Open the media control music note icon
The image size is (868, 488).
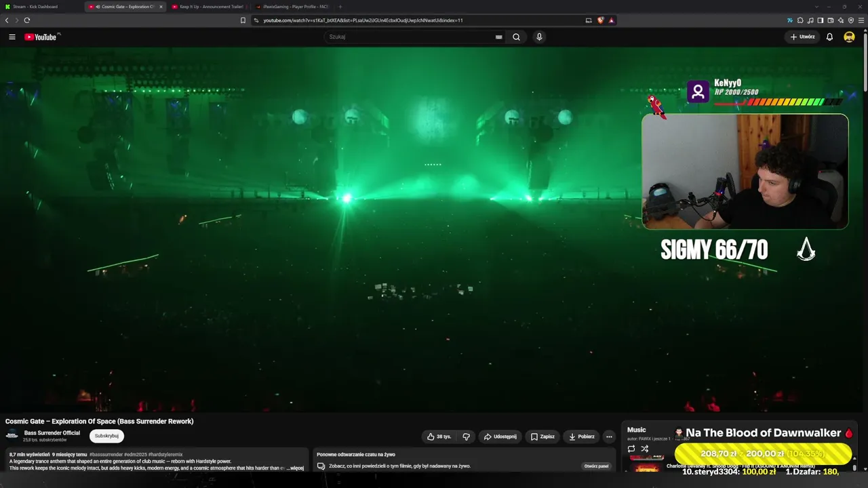[810, 20]
